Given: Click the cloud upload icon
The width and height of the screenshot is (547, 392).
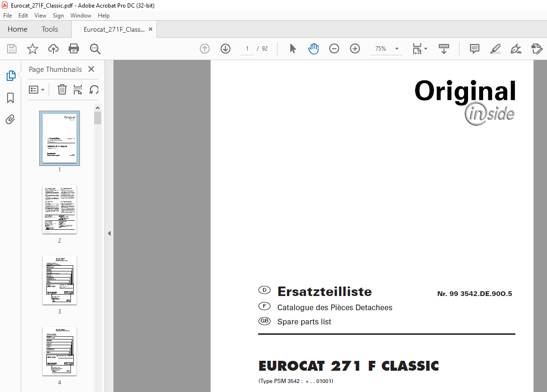Looking at the screenshot, I should (53, 49).
